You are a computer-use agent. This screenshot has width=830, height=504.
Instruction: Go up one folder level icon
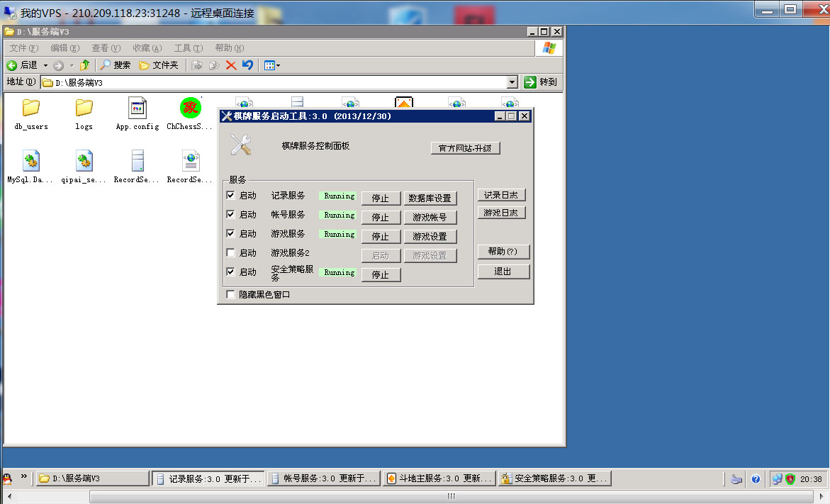[84, 65]
